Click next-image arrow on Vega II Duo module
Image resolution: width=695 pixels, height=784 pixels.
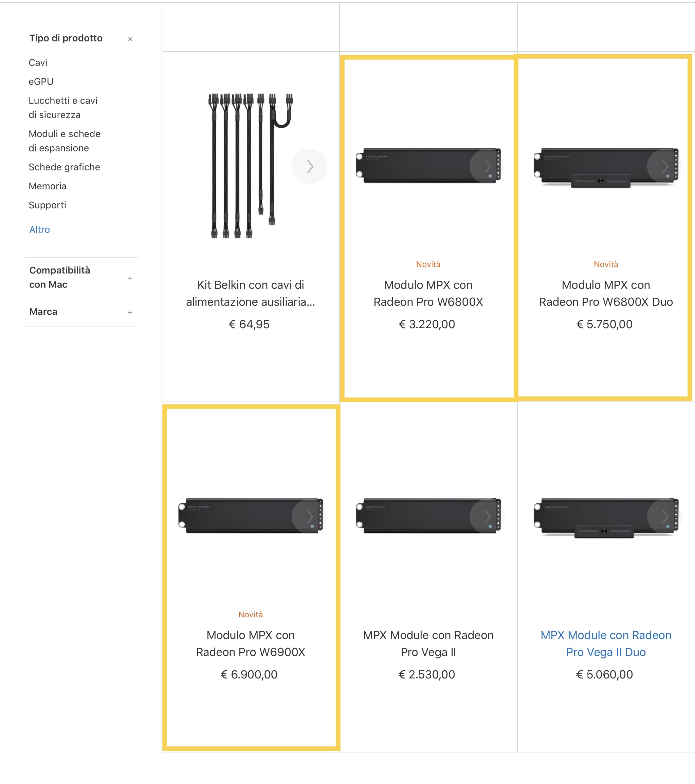click(x=664, y=517)
